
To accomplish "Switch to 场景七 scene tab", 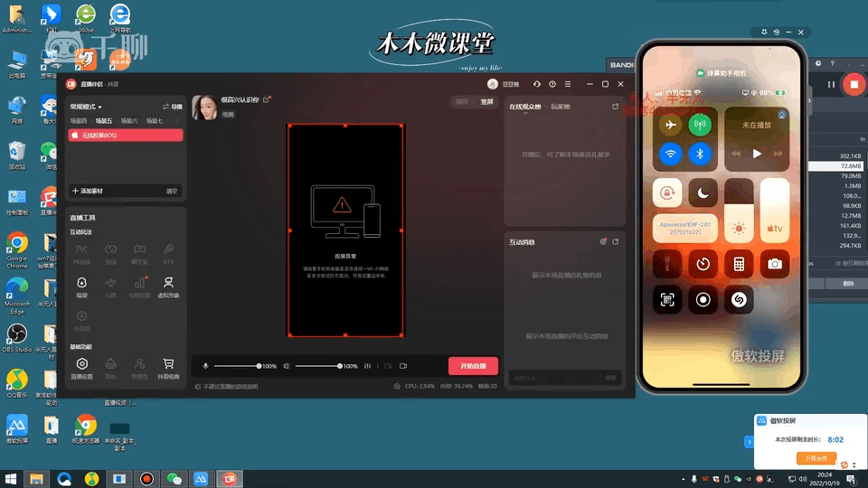I will [x=155, y=120].
